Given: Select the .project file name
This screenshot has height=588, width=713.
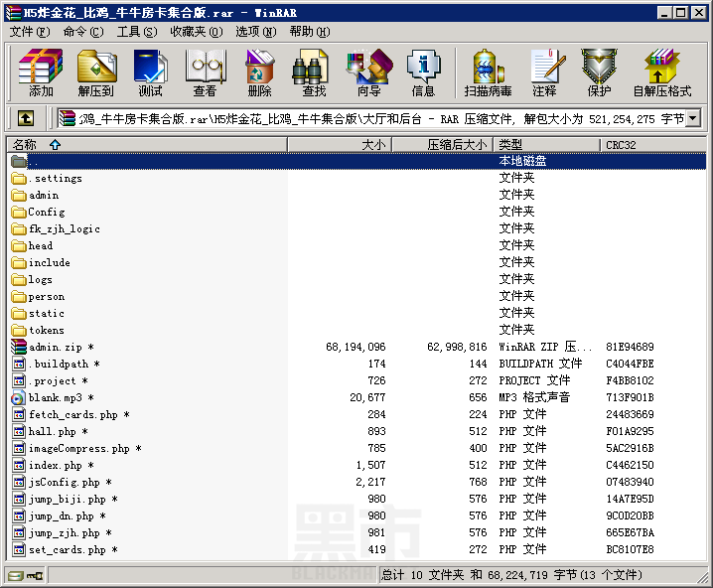Looking at the screenshot, I should click(58, 381).
